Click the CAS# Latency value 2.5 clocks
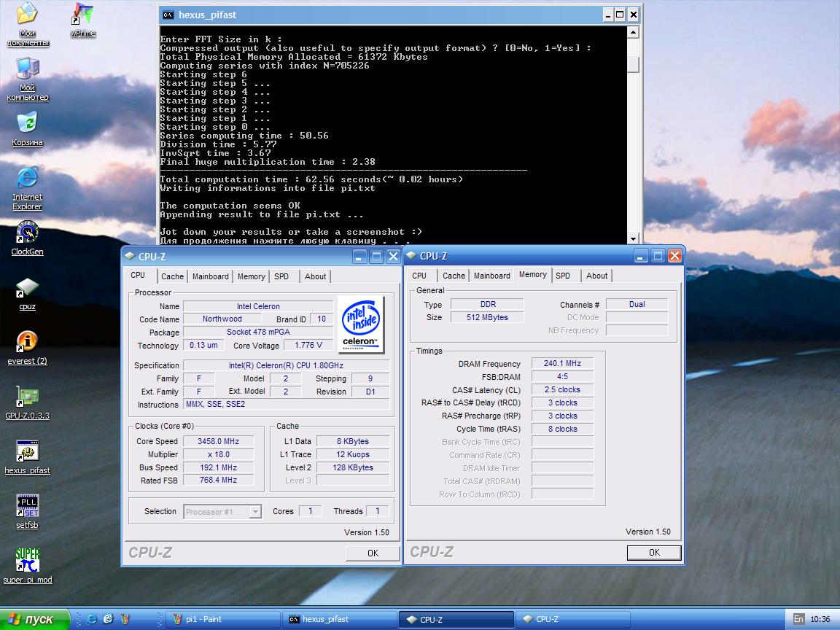The image size is (840, 630). coord(562,390)
